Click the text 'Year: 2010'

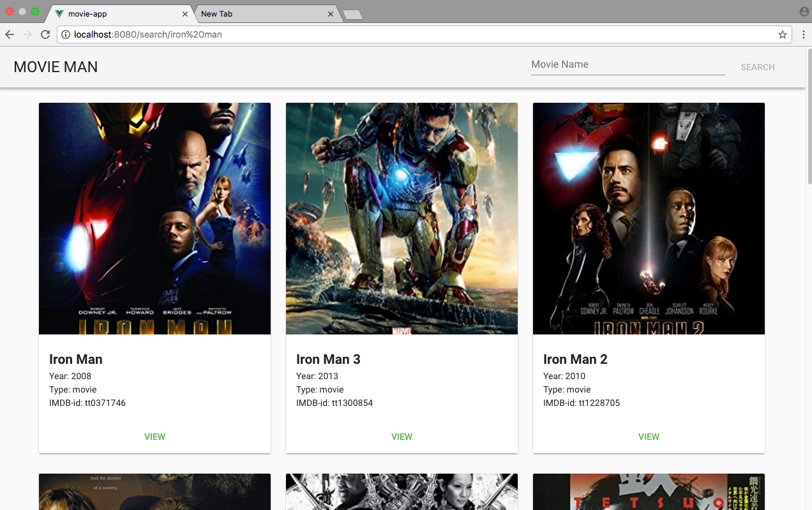(x=564, y=376)
